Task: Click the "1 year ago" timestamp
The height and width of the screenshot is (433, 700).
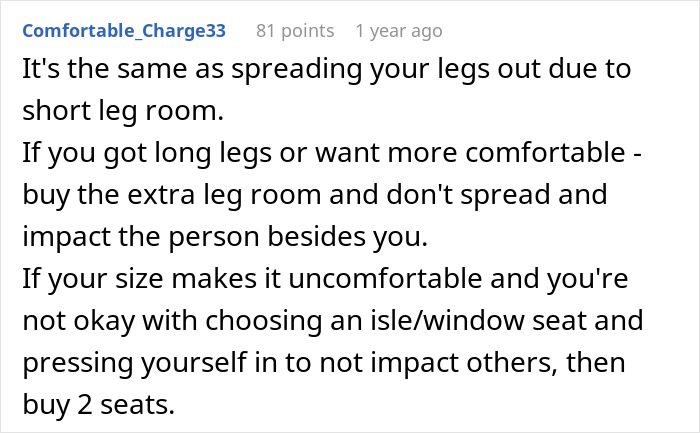Action: point(398,31)
